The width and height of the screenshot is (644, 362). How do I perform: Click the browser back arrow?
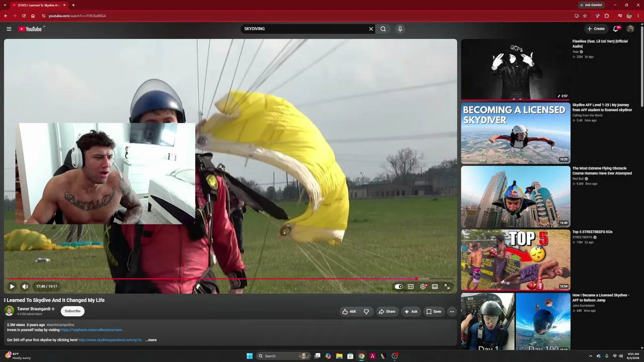[6, 16]
